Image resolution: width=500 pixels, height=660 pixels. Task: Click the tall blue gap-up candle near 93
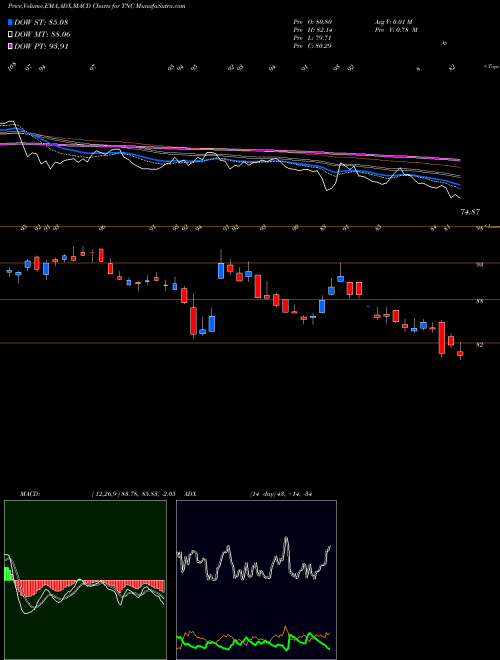click(x=221, y=271)
